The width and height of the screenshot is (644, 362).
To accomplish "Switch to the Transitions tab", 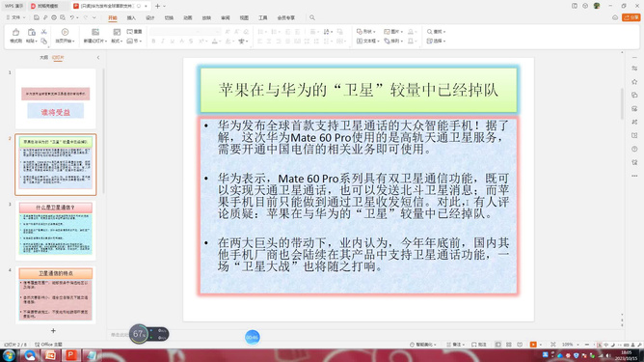I will (x=169, y=17).
